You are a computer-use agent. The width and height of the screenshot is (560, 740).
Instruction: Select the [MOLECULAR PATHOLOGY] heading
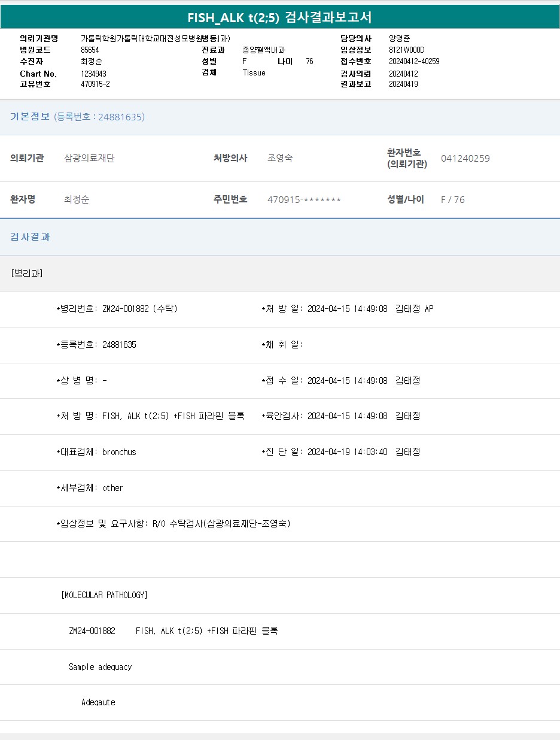tap(104, 595)
